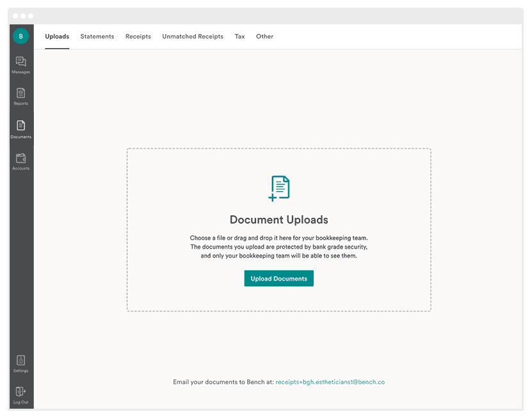Click the receipts email address link
Viewport: 532px width, 419px height.
[330, 382]
